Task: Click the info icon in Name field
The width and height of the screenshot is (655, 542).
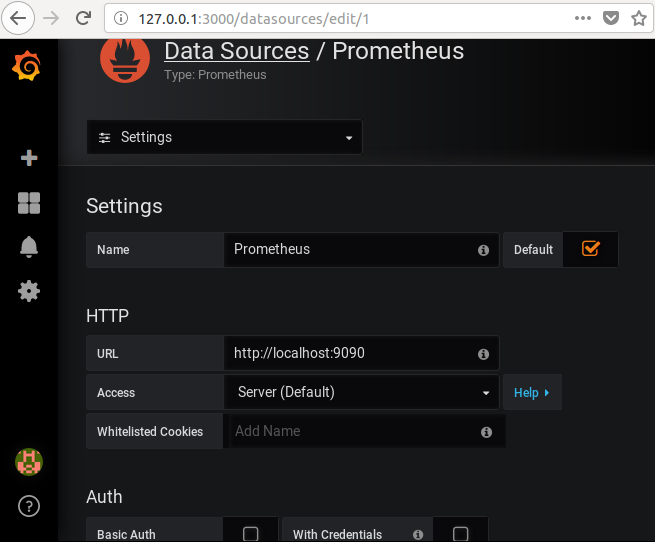Action: [x=483, y=250]
